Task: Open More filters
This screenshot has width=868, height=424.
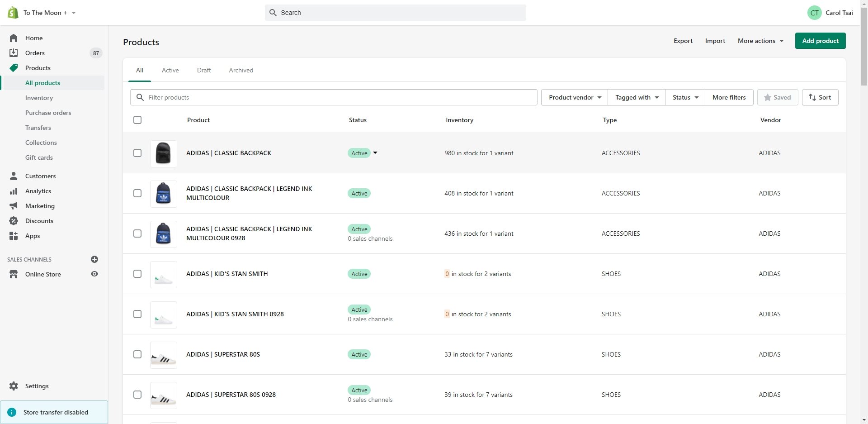Action: [x=729, y=97]
